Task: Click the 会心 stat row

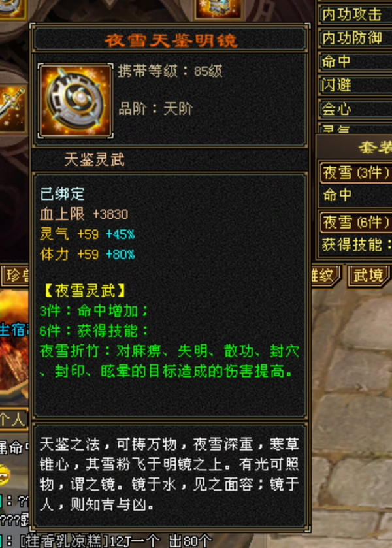Action: (355, 108)
